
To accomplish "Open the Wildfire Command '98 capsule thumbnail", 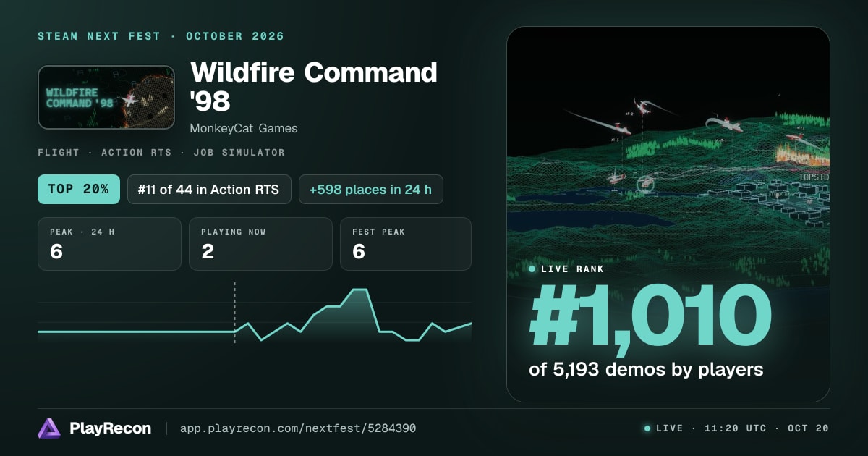I will pos(106,98).
